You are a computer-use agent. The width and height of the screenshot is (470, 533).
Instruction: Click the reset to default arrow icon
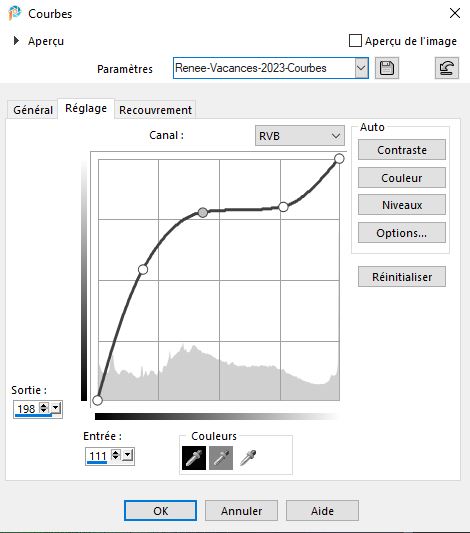[x=447, y=68]
